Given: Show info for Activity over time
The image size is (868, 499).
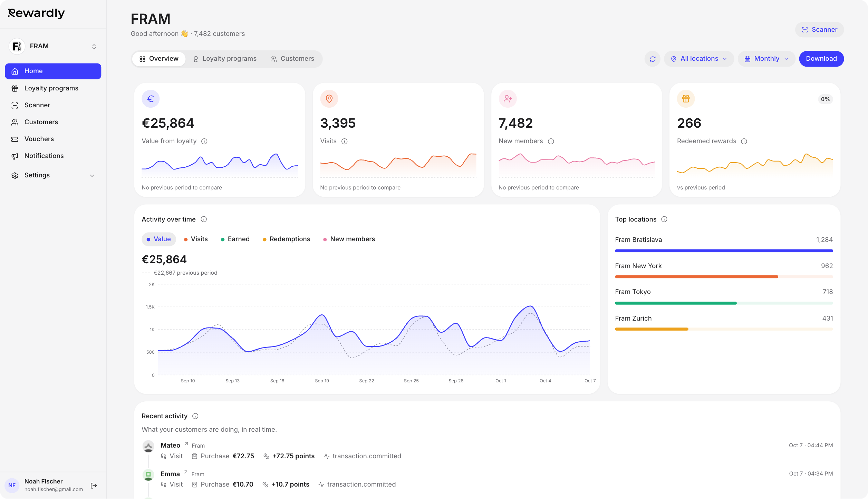Looking at the screenshot, I should point(204,219).
